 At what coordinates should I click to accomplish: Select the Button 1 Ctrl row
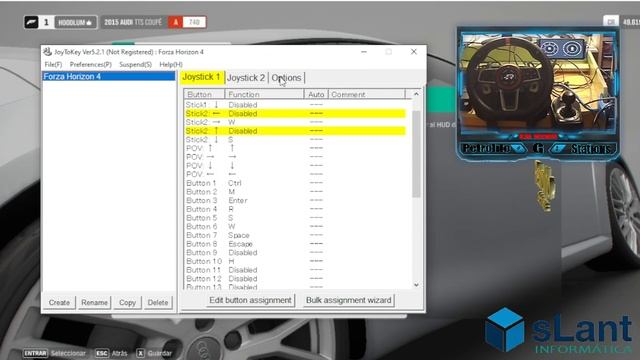(295, 183)
